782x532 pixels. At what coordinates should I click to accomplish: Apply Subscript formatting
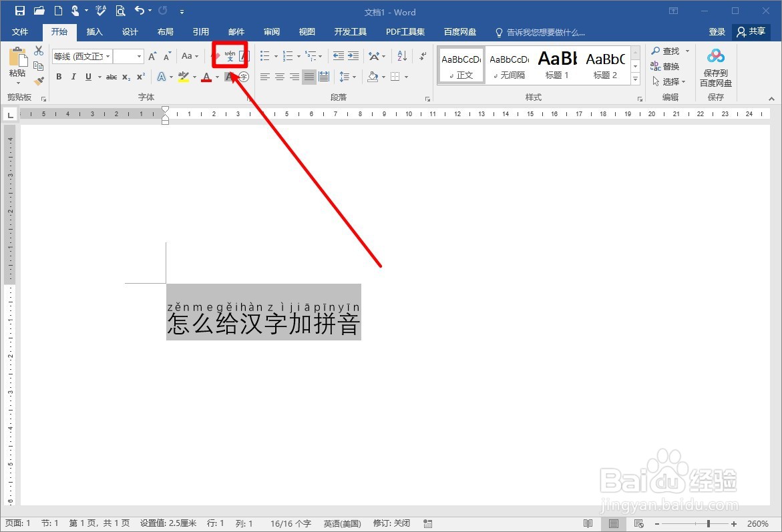coord(125,77)
